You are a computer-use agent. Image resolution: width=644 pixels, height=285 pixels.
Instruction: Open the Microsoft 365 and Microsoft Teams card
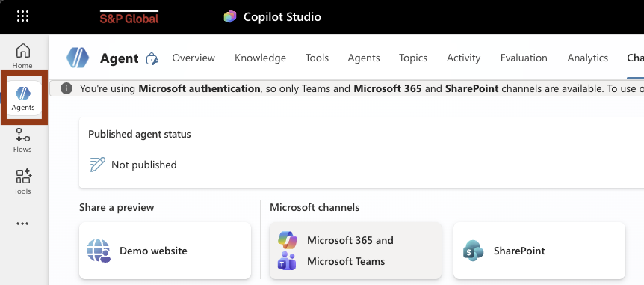coord(356,251)
